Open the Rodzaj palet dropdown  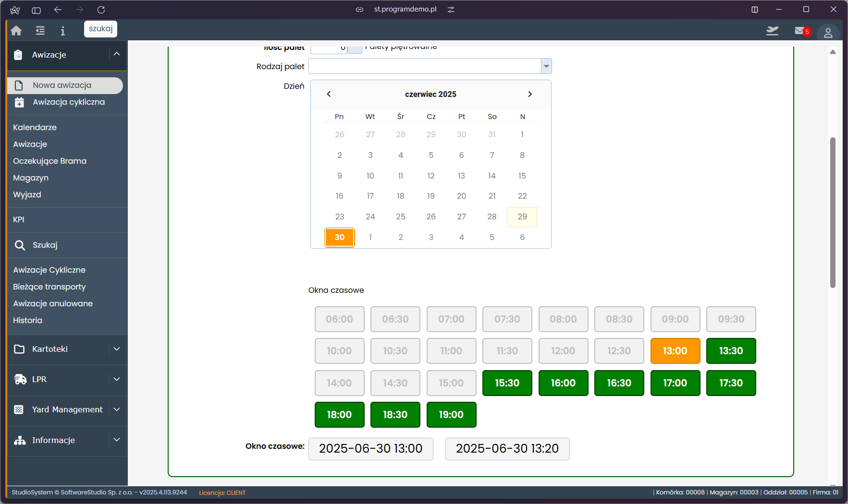click(546, 66)
